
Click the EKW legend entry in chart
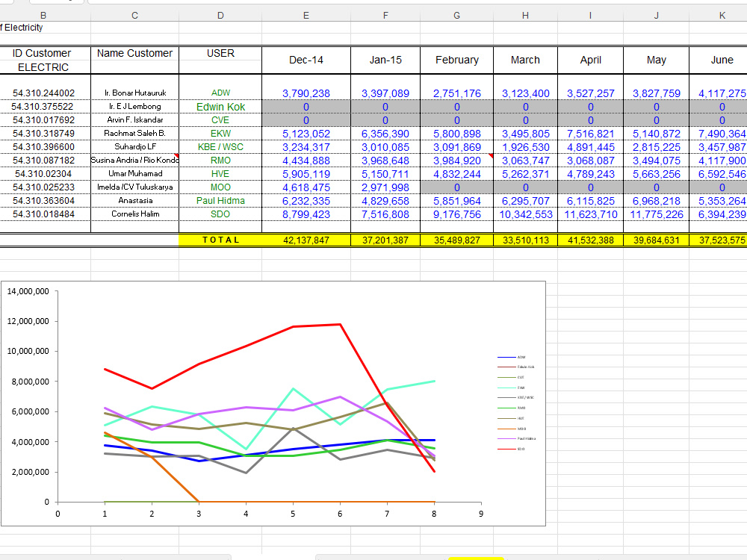(x=512, y=388)
